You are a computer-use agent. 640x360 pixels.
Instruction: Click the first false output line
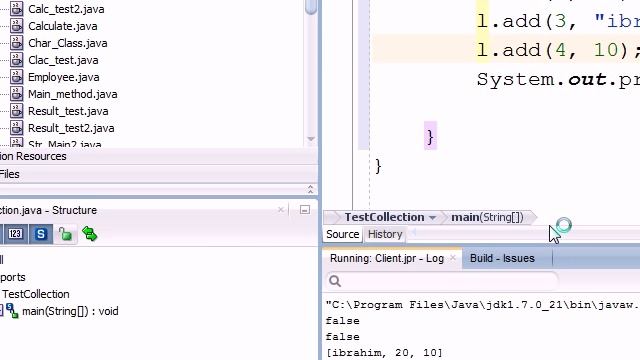coord(342,321)
